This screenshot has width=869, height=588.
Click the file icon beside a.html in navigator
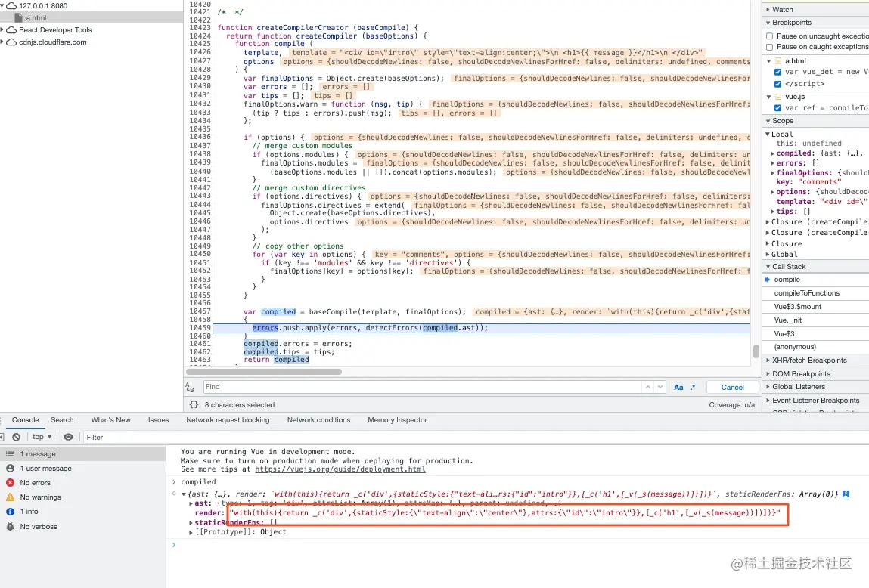tap(18, 17)
